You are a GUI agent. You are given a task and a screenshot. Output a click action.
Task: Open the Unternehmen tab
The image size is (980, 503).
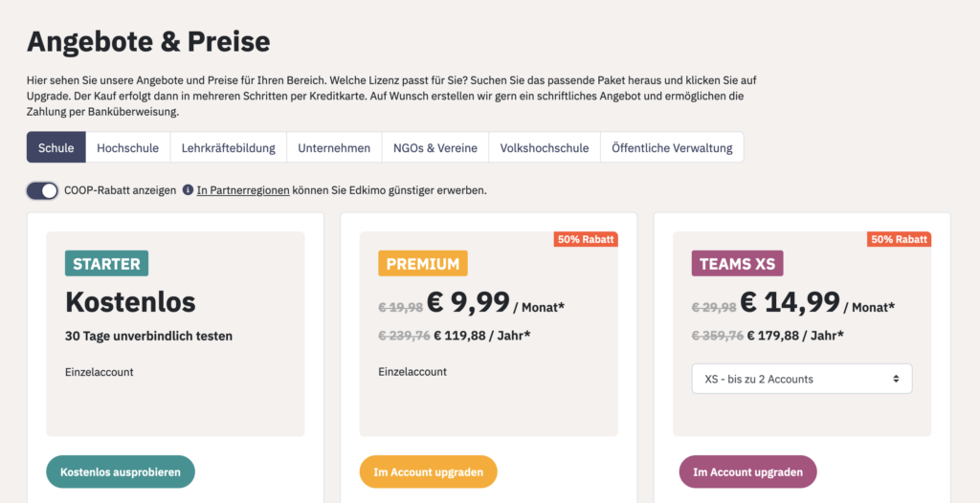pyautogui.click(x=334, y=148)
